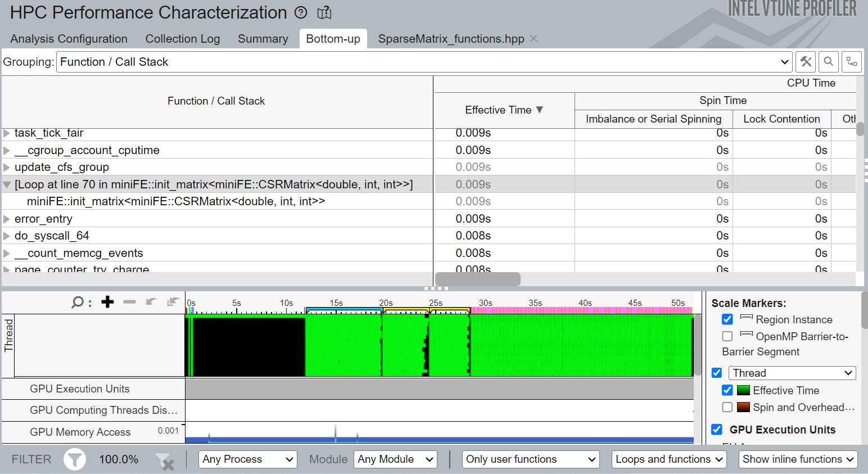The width and height of the screenshot is (868, 474).
Task: Click the Lock Contention column header
Action: tap(781, 119)
